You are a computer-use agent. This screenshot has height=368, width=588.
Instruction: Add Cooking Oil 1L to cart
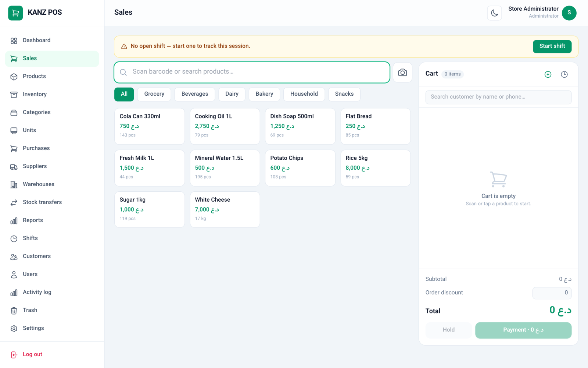[225, 126]
